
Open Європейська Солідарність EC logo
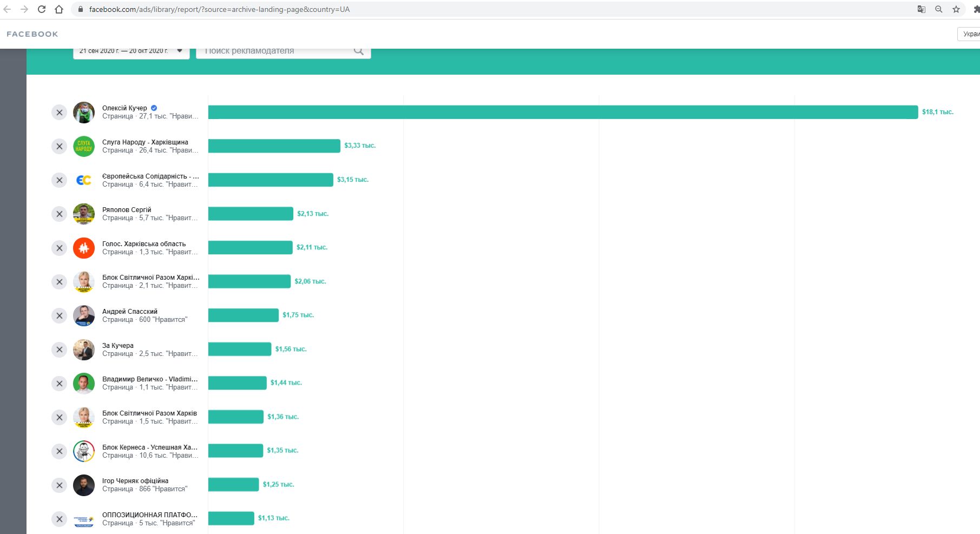[x=84, y=180]
